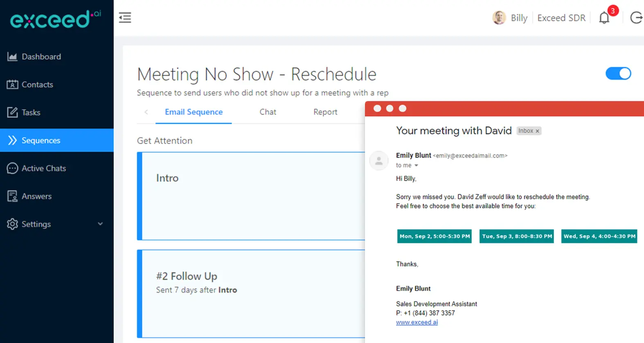Toggle the sequence active switch
Viewport: 644px width, 343px height.
pyautogui.click(x=618, y=74)
